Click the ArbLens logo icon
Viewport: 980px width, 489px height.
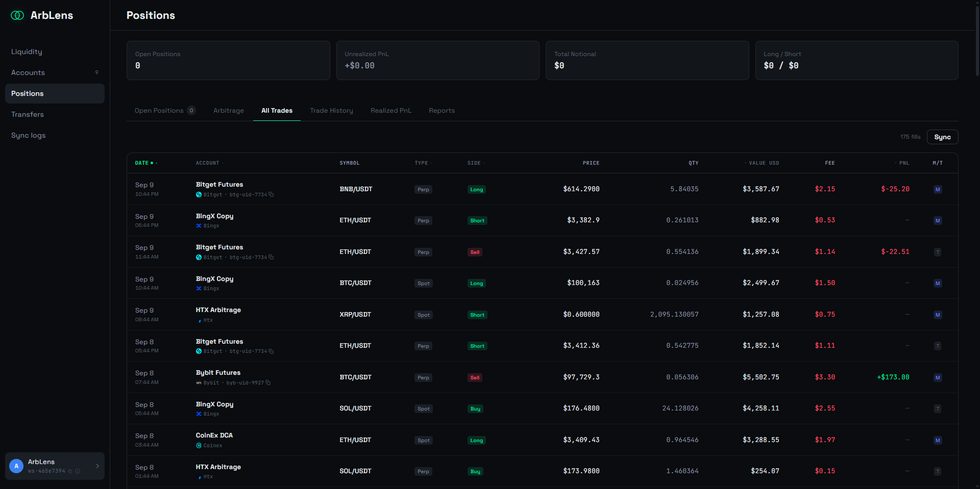(x=17, y=15)
